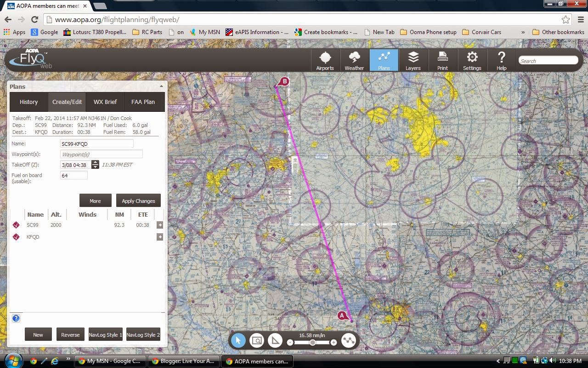Click the Reverse route button
Screen dimensions: 588x368
(x=70, y=334)
